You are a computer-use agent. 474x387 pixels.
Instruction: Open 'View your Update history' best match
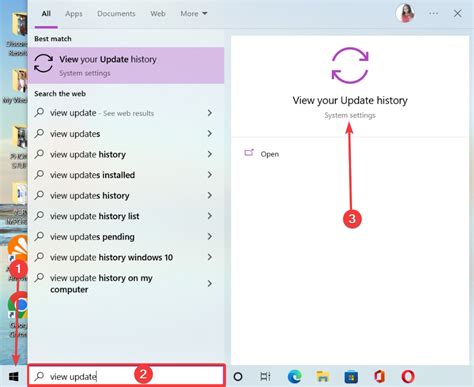(126, 65)
